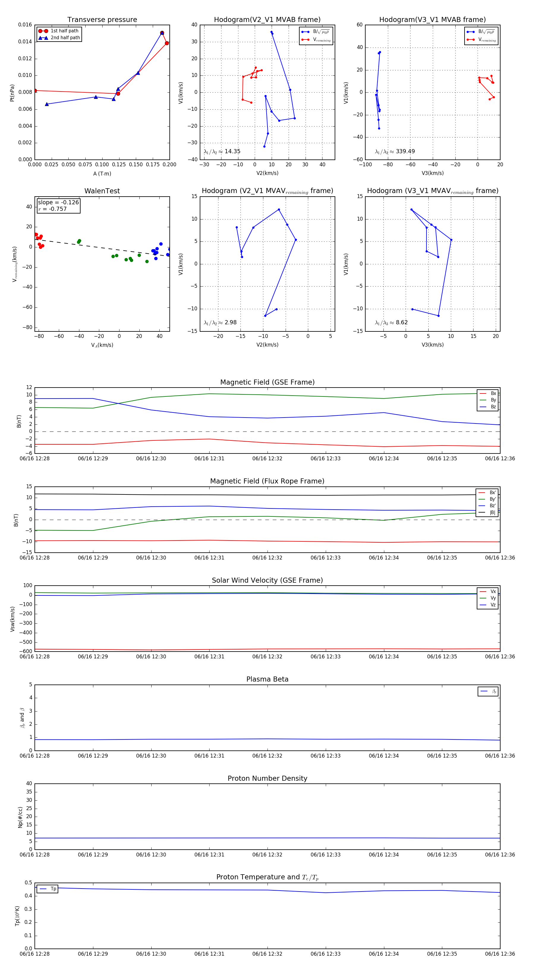Image resolution: width=535 pixels, height=980 pixels.
Task: Click the leftmost blue triangle in Transverse pressure
Action: coord(47,104)
